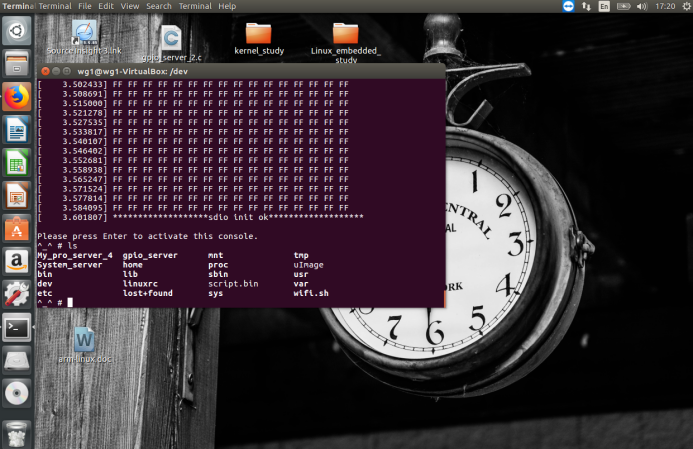Open the second Terminal menu next to Help
Screen dimensions: 693x449
point(195,6)
